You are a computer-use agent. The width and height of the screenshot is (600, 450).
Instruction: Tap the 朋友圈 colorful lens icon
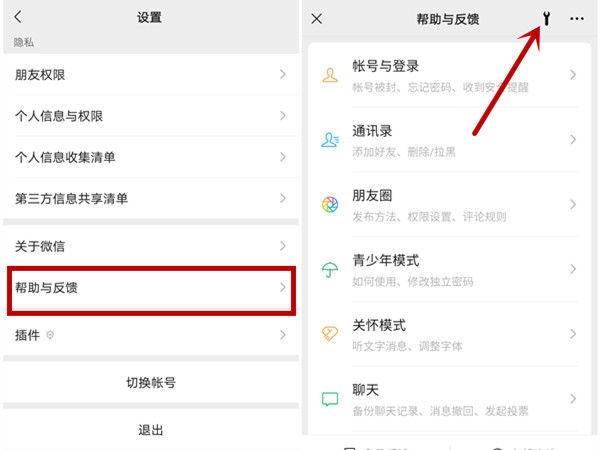[330, 205]
